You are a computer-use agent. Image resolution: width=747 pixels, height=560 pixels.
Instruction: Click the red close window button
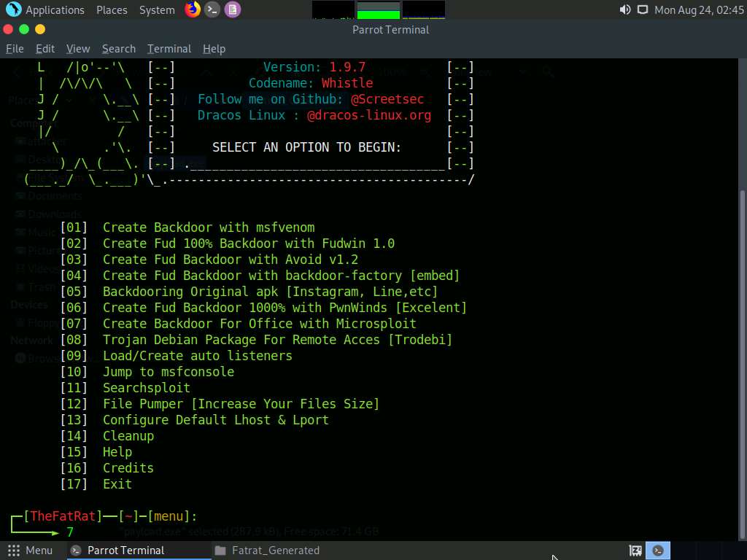tap(8, 29)
